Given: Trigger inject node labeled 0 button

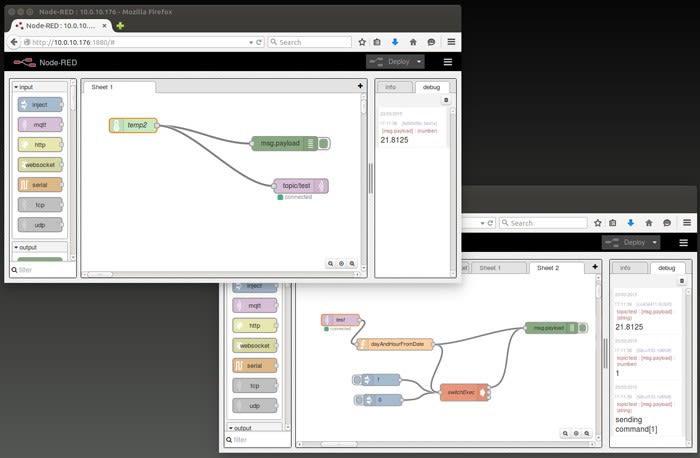Looking at the screenshot, I should click(358, 400).
